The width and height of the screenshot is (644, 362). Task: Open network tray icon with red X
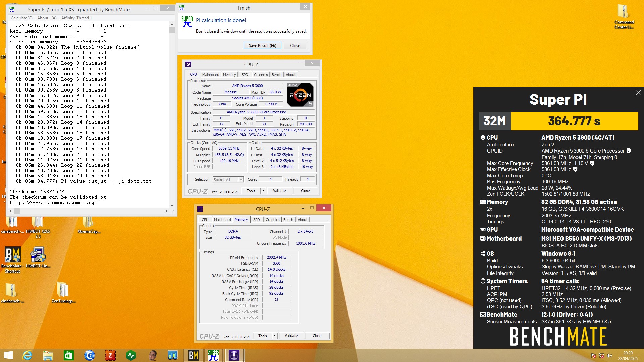[x=601, y=356]
